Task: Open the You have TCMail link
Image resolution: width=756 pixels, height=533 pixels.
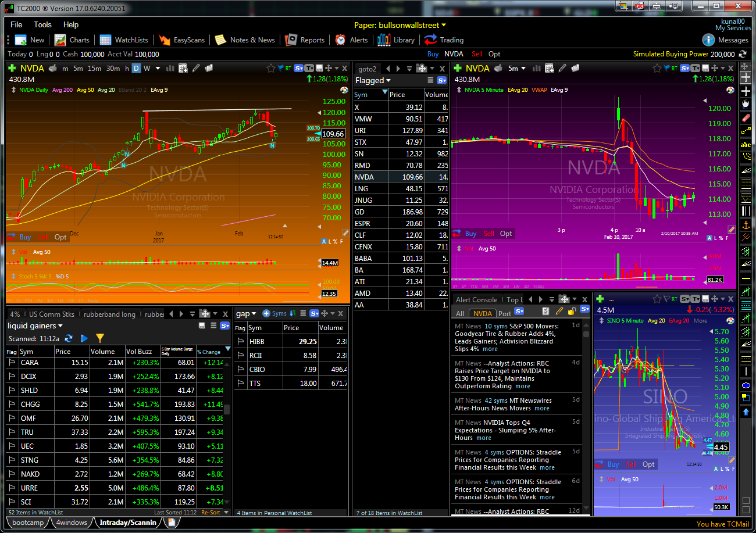Action: point(723,524)
